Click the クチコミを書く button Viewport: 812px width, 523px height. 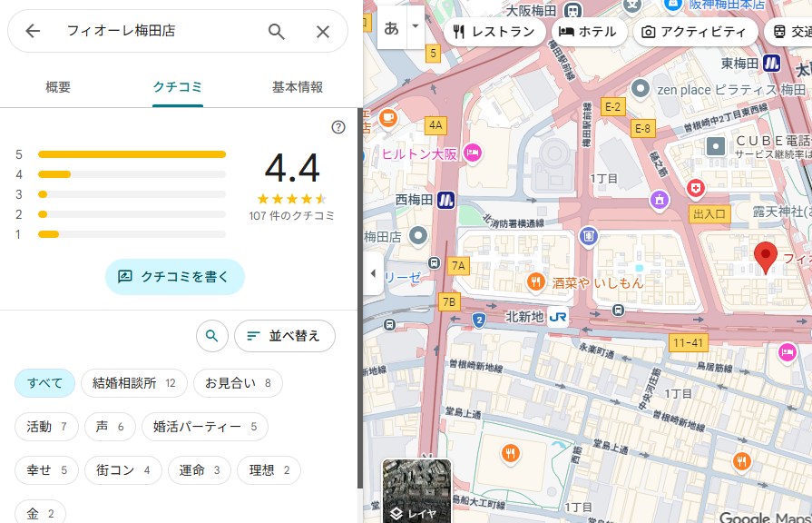175,277
